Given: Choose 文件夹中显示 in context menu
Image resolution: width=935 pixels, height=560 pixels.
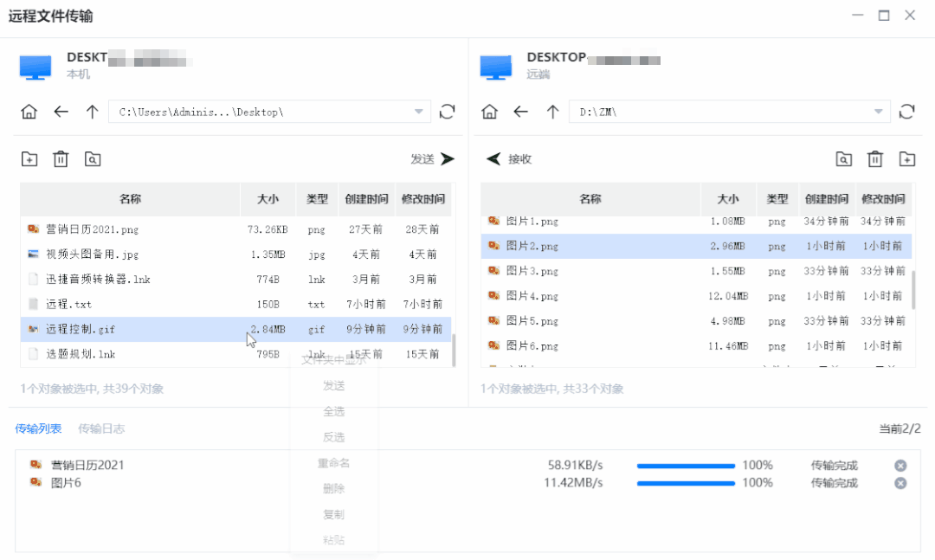Looking at the screenshot, I should [x=334, y=359].
